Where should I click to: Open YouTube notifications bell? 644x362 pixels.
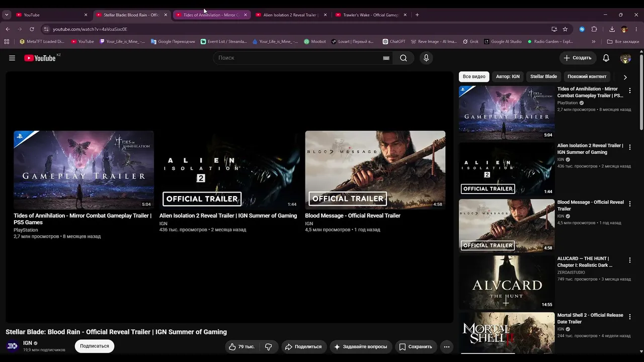(x=606, y=58)
